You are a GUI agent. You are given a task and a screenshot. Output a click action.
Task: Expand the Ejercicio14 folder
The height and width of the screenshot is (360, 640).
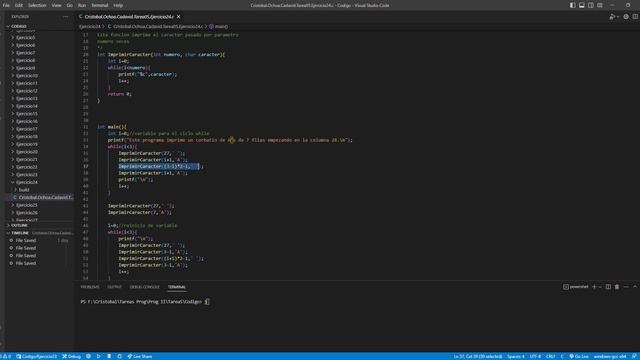click(x=39, y=106)
